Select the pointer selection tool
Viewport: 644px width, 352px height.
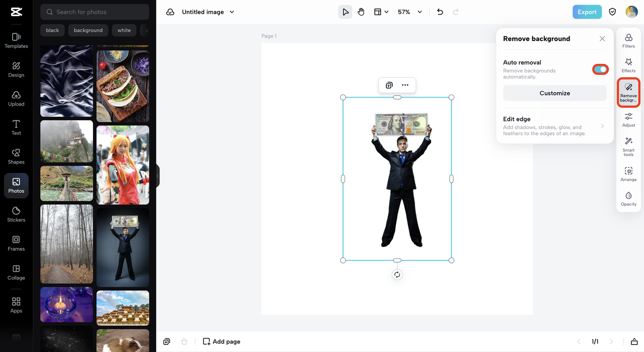tap(345, 12)
